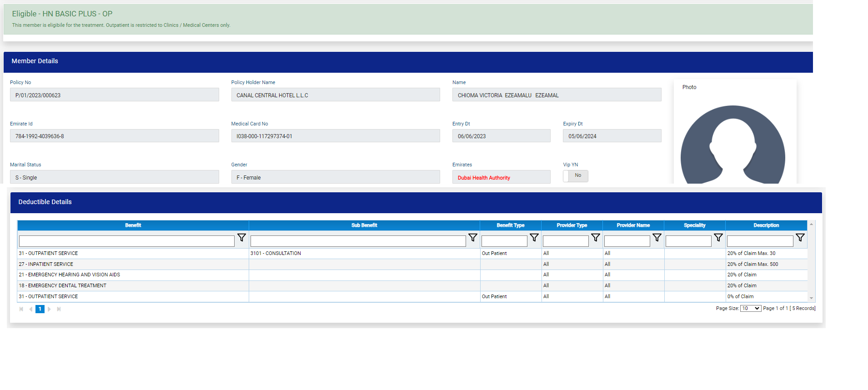The height and width of the screenshot is (390, 868).
Task: Click the Sub Benefit filter text box
Action: [x=358, y=241]
